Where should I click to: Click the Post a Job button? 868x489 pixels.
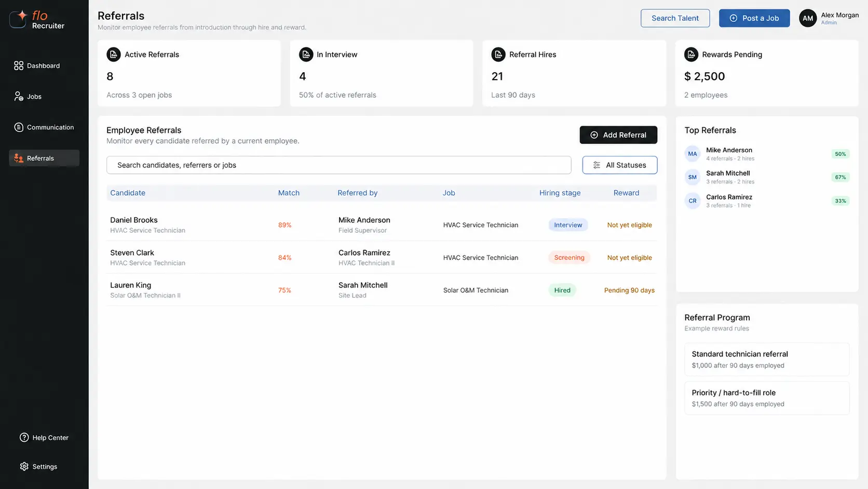point(754,18)
